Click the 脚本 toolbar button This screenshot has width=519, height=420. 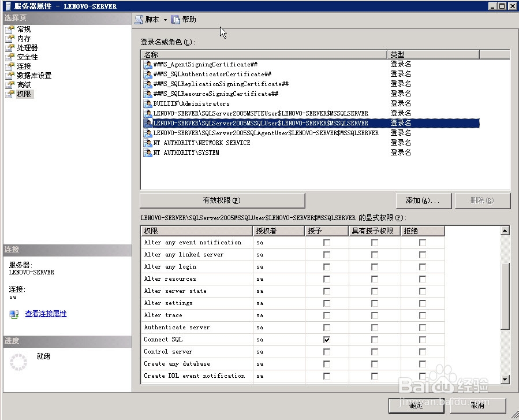click(150, 19)
